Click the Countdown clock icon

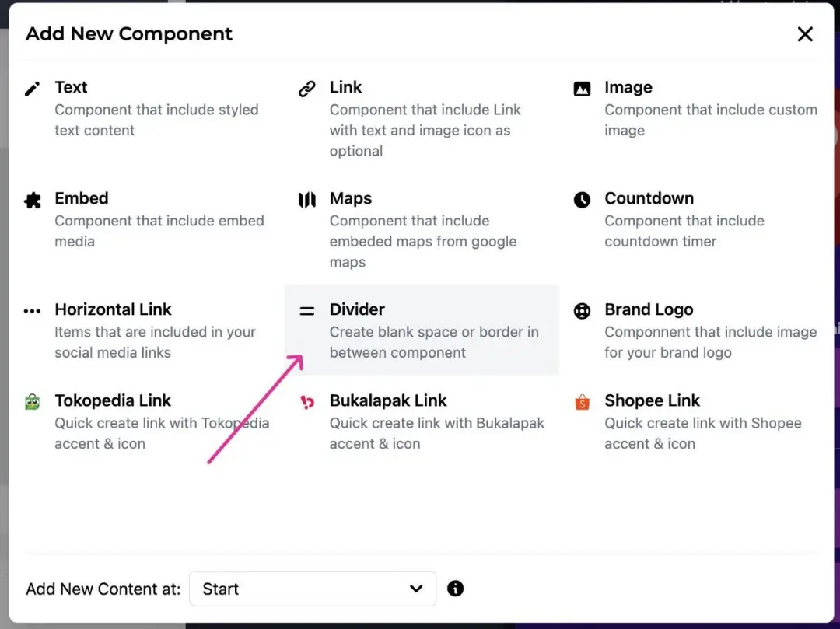click(x=582, y=200)
